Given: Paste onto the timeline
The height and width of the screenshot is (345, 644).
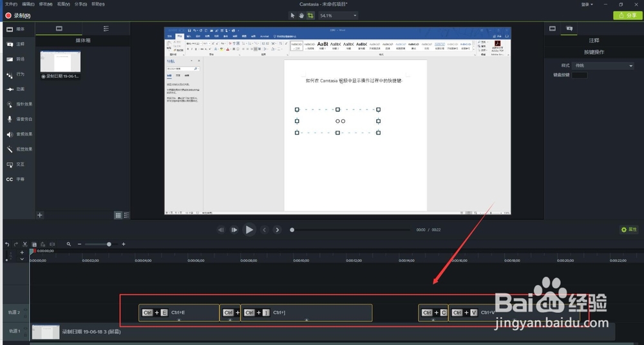Looking at the screenshot, I should [x=43, y=245].
